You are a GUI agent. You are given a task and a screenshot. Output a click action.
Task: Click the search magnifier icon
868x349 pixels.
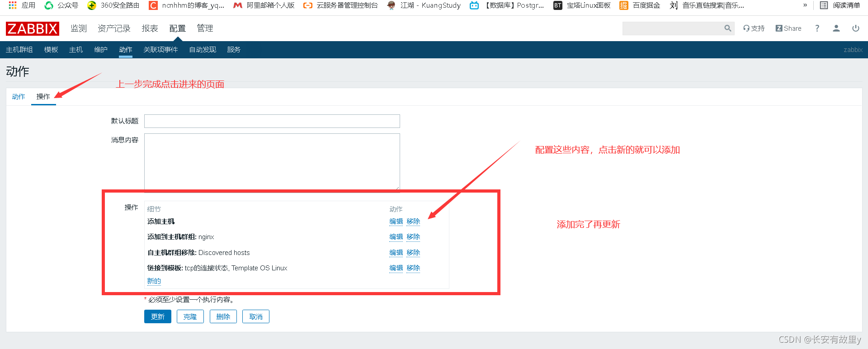(727, 28)
